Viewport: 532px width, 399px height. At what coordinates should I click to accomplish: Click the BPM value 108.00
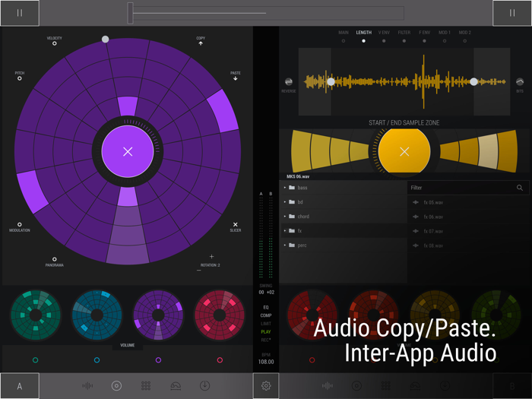pos(266,362)
